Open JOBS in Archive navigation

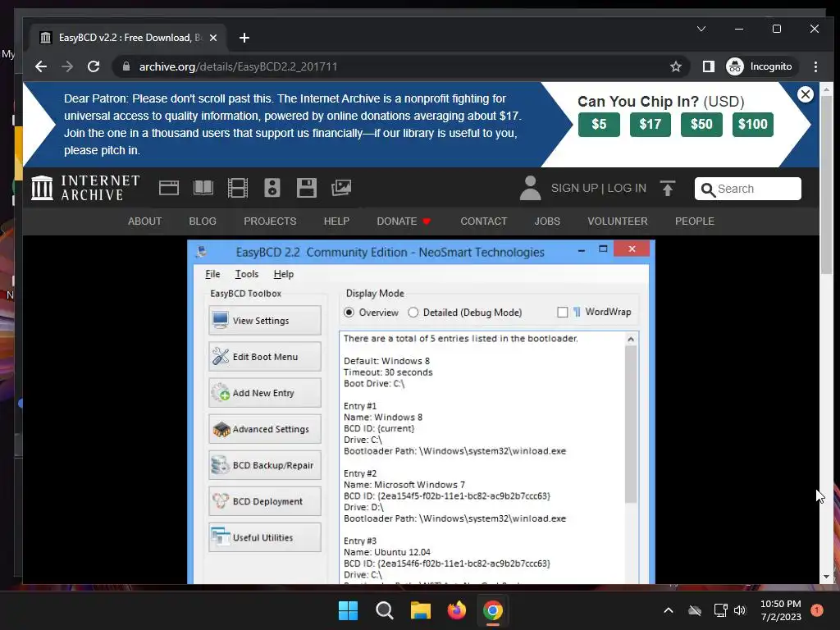click(x=547, y=221)
